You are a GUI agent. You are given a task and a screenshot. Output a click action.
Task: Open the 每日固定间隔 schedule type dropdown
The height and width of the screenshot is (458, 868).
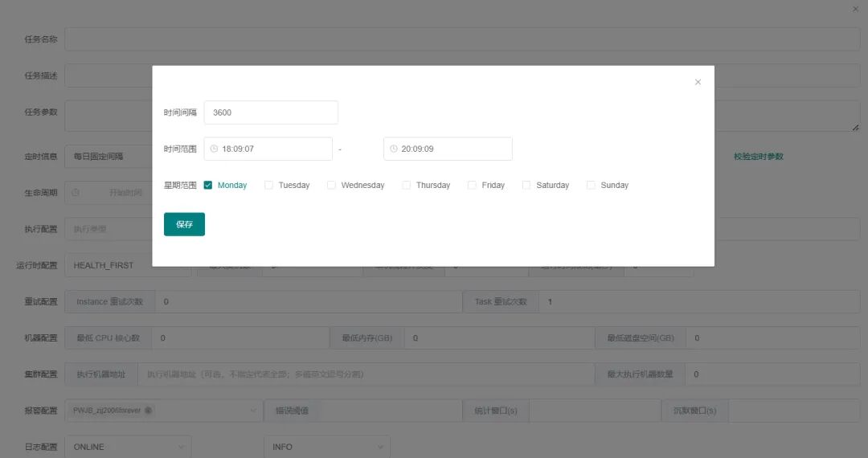[x=109, y=157]
